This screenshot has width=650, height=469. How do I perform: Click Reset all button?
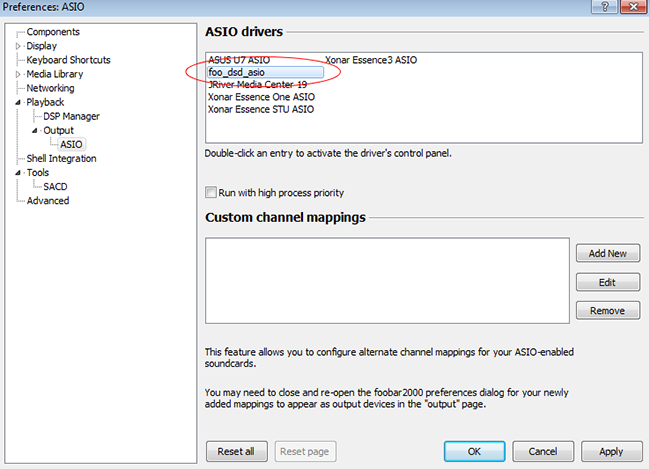pyautogui.click(x=237, y=451)
